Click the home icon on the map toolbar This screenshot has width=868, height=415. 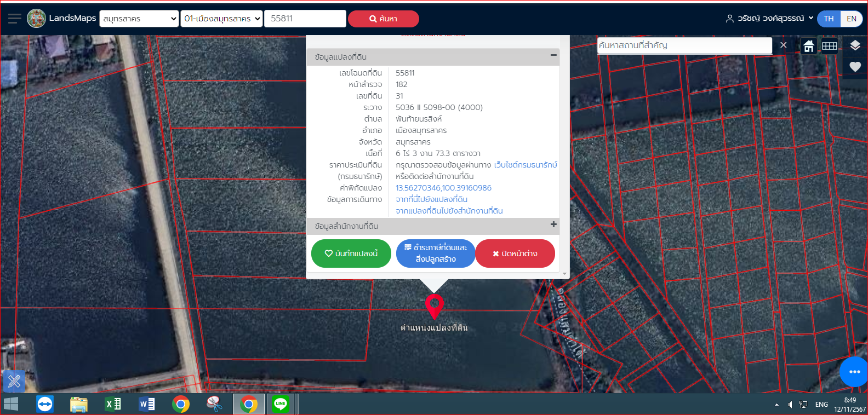(809, 46)
